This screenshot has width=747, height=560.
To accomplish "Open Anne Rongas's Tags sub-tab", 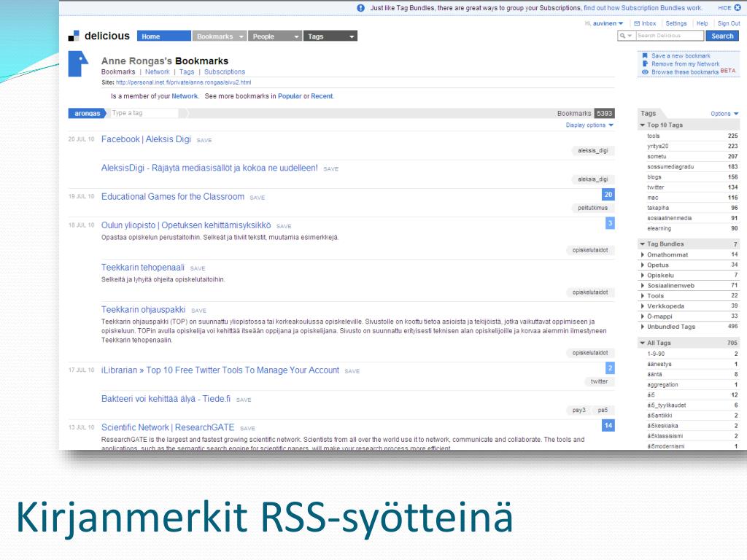I will [x=187, y=72].
